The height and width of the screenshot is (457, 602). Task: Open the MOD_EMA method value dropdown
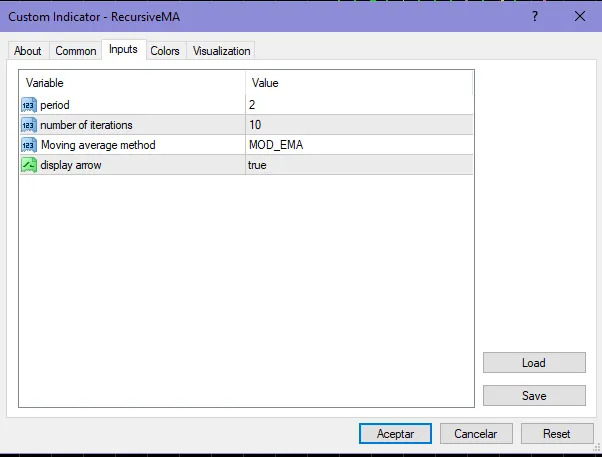point(359,145)
